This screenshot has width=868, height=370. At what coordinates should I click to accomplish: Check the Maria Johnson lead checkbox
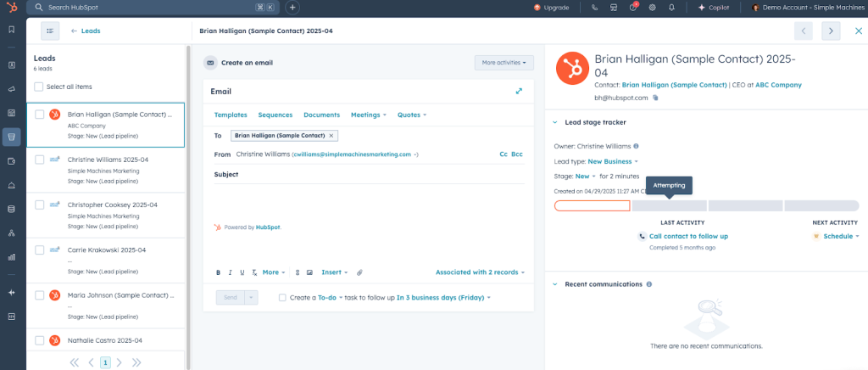point(39,295)
